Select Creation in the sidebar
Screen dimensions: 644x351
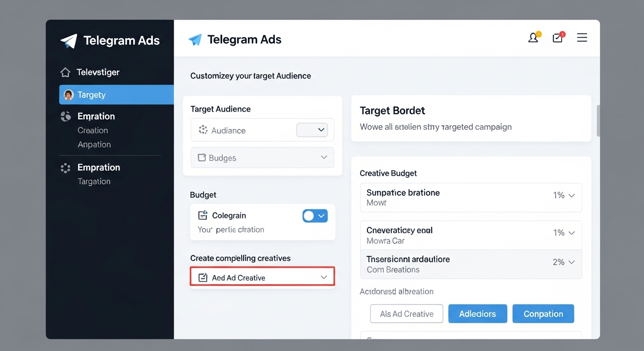[x=93, y=130]
